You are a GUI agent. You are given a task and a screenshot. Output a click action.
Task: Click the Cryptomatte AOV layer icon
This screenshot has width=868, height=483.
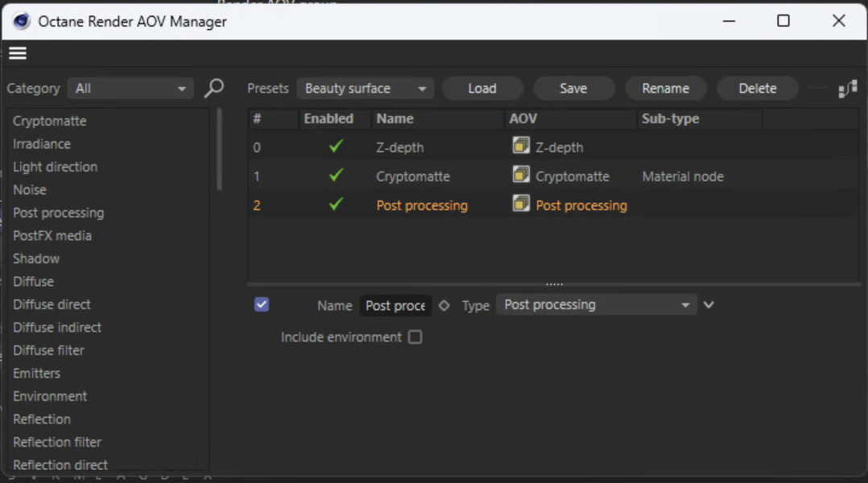click(521, 175)
